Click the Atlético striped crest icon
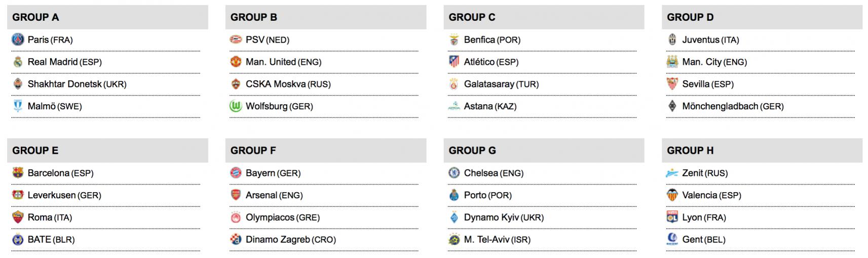This screenshot has height=258, width=868. point(454,62)
